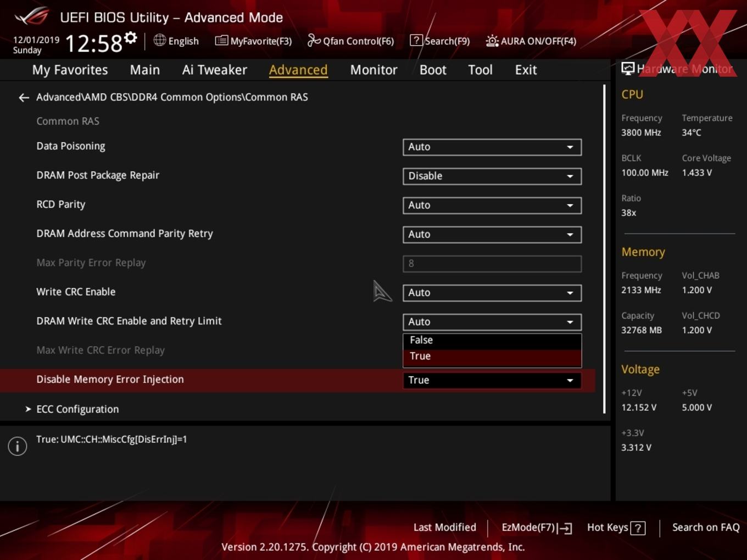Image resolution: width=747 pixels, height=560 pixels.
Task: Click the globe language icon
Action: tap(159, 40)
